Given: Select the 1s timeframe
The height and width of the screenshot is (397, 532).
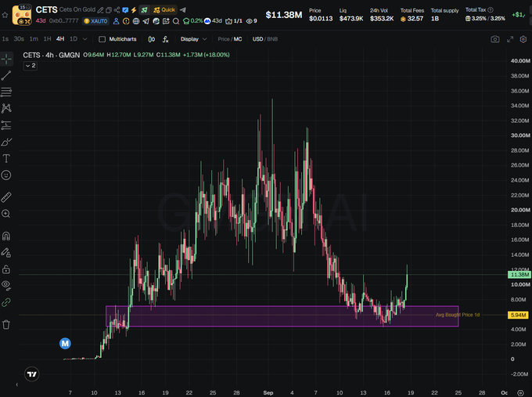Looking at the screenshot, I should (5, 39).
